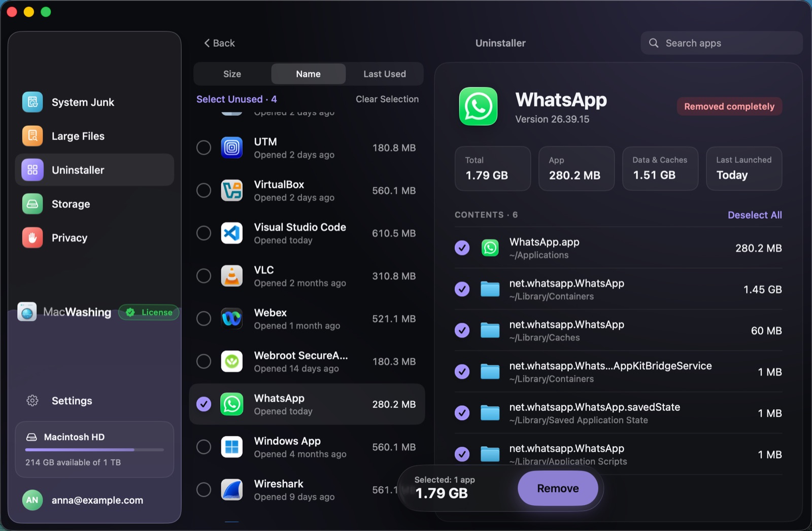
Task: Click Deselect All in contents
Action: 755,215
